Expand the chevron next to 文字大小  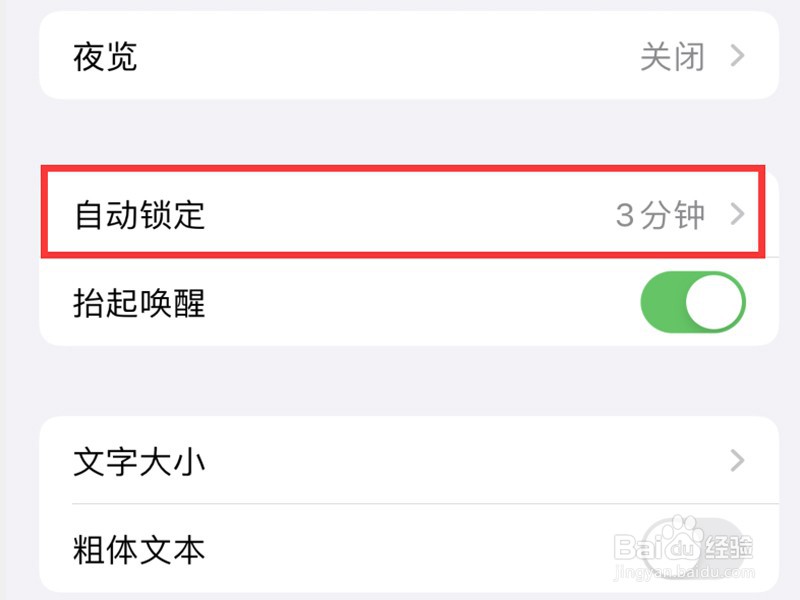coord(738,461)
